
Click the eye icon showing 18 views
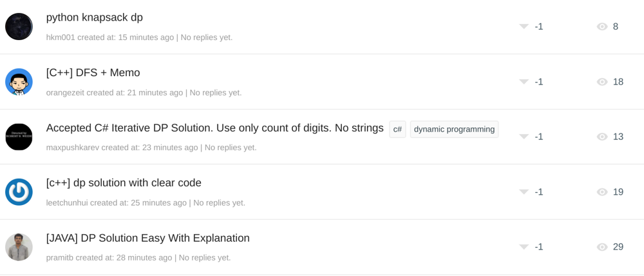click(x=602, y=82)
